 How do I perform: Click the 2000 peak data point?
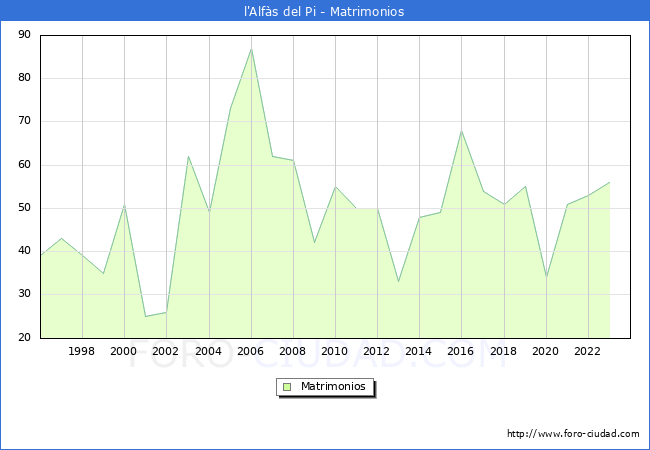[x=124, y=206]
